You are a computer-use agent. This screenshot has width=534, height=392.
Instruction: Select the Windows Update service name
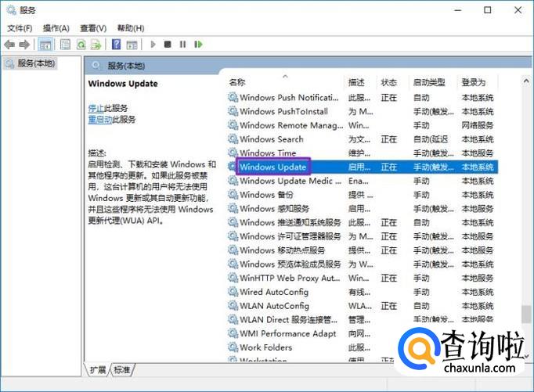click(272, 167)
